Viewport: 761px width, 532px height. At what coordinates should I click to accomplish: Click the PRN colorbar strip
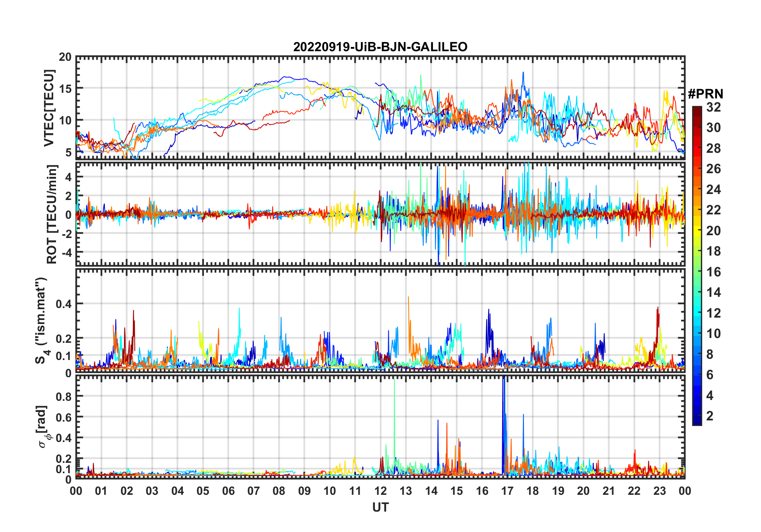tap(697, 266)
